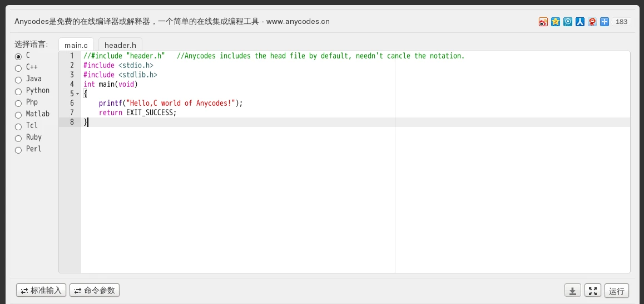644x304 pixels.
Task: Share to Tencent Weibo icon
Action: point(568,22)
